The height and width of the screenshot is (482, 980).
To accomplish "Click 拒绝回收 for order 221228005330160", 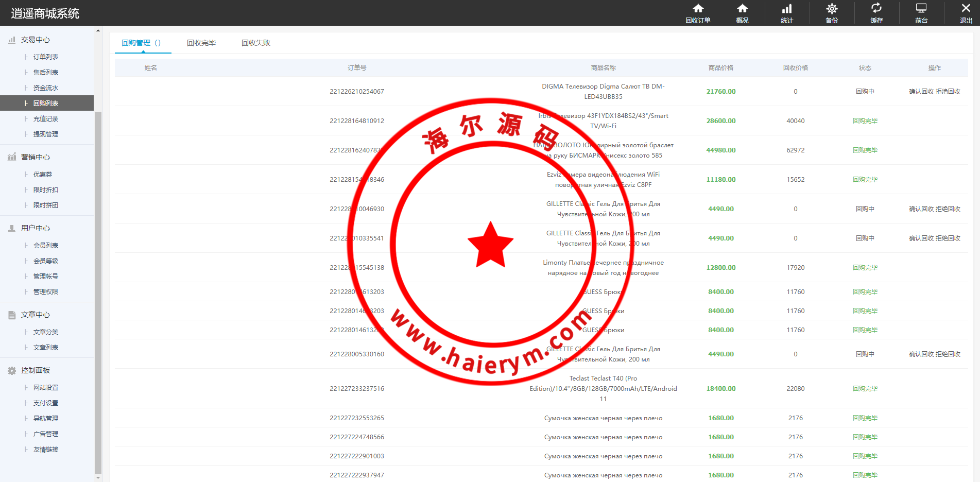I will pos(948,354).
